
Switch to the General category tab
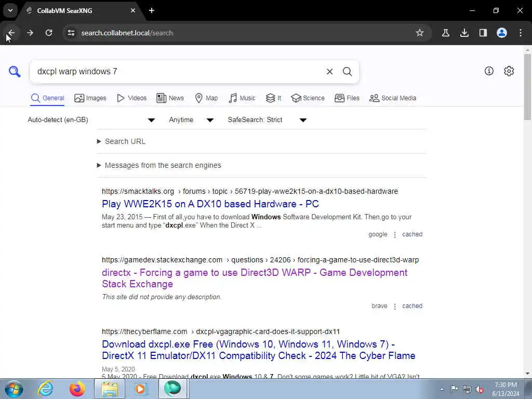click(47, 98)
